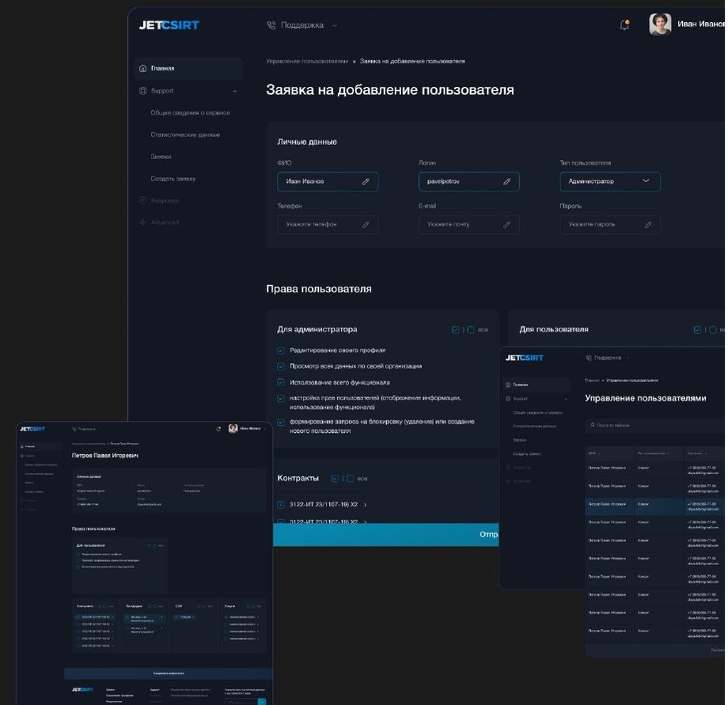The image size is (728, 705).
Task: Collapse the Support section in sidebar
Action: [x=235, y=92]
